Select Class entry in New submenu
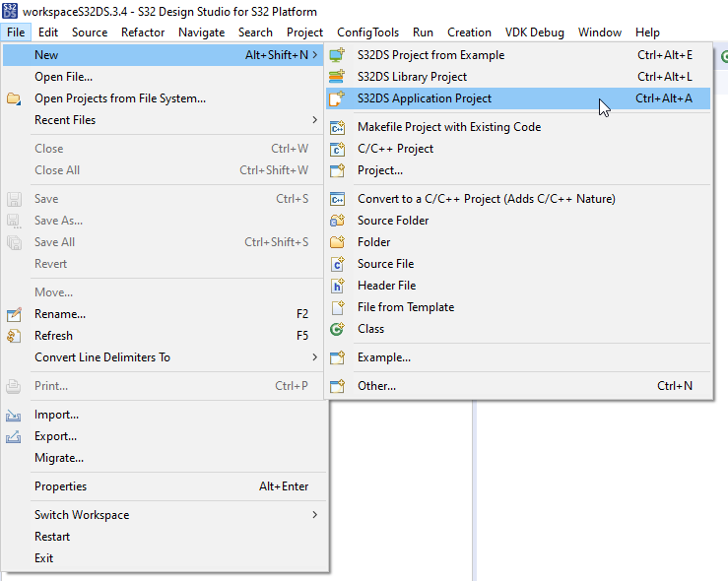The image size is (728, 581). [518, 329]
